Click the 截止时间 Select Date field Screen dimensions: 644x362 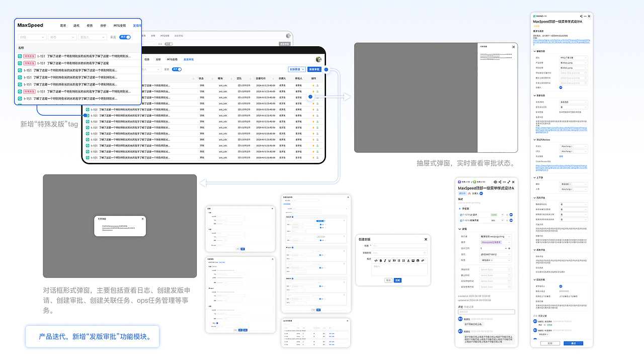click(496, 276)
